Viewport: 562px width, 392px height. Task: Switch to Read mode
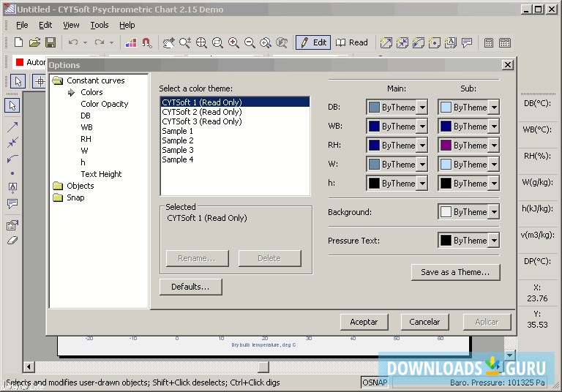tap(352, 42)
